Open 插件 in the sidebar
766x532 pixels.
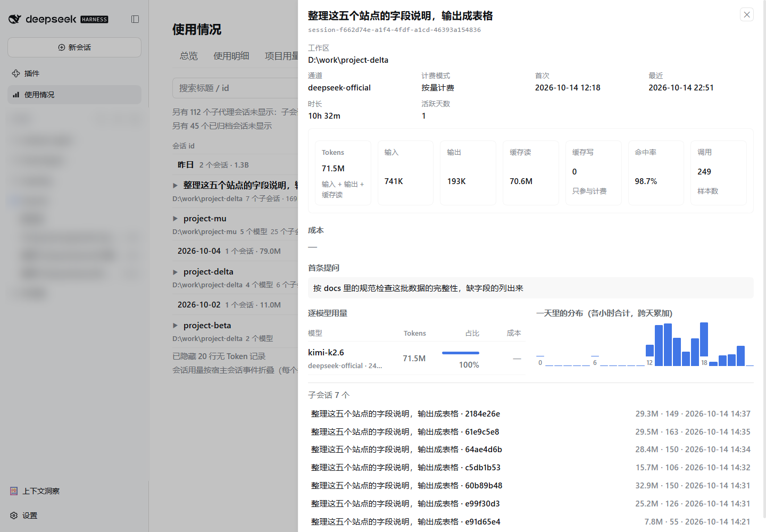coord(74,73)
